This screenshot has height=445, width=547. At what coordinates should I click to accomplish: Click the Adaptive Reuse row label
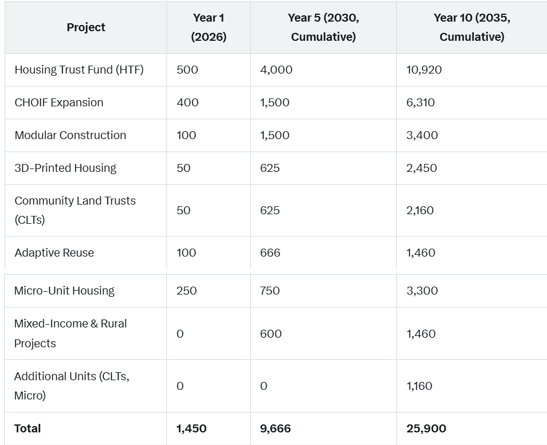[x=54, y=253]
